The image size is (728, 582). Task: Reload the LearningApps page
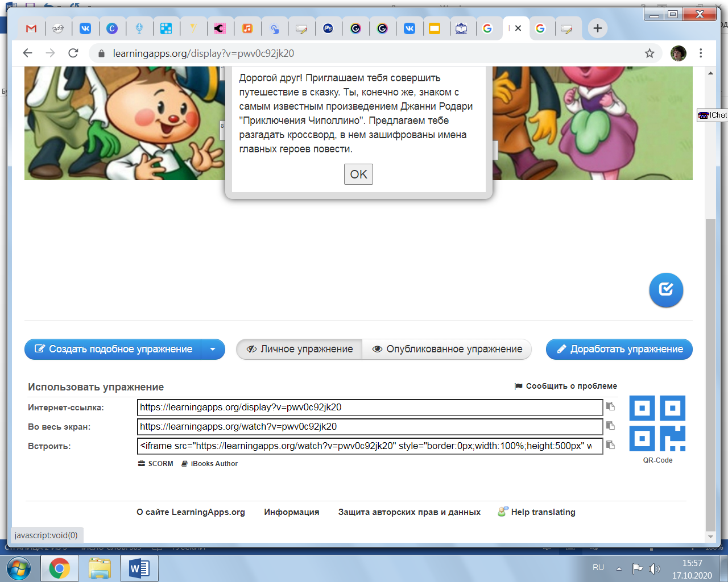point(73,53)
